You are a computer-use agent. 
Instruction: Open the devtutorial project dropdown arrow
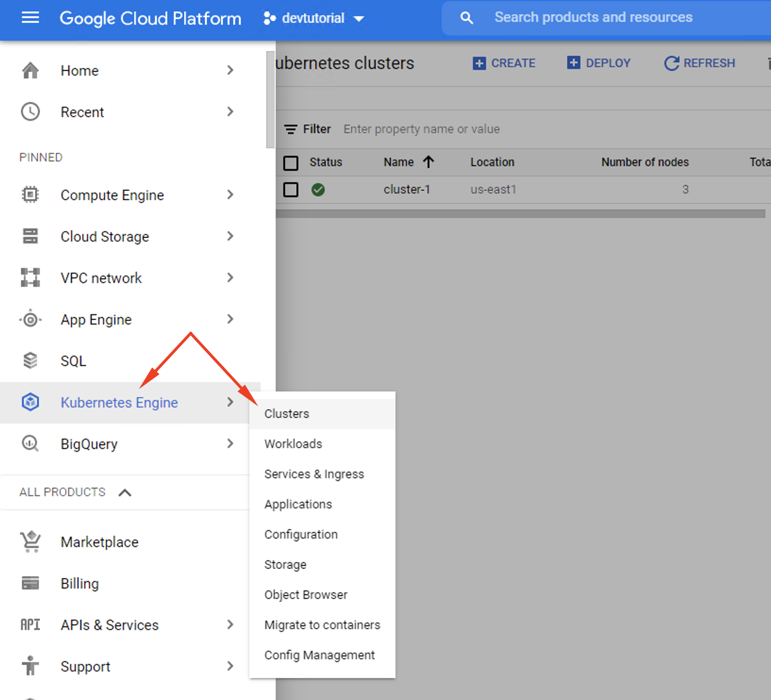[359, 19]
